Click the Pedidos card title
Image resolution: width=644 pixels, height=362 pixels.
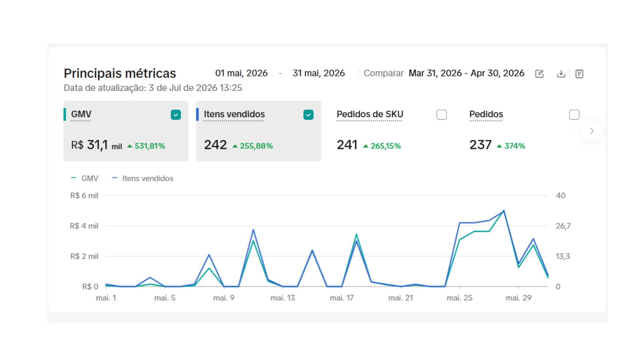(x=486, y=114)
